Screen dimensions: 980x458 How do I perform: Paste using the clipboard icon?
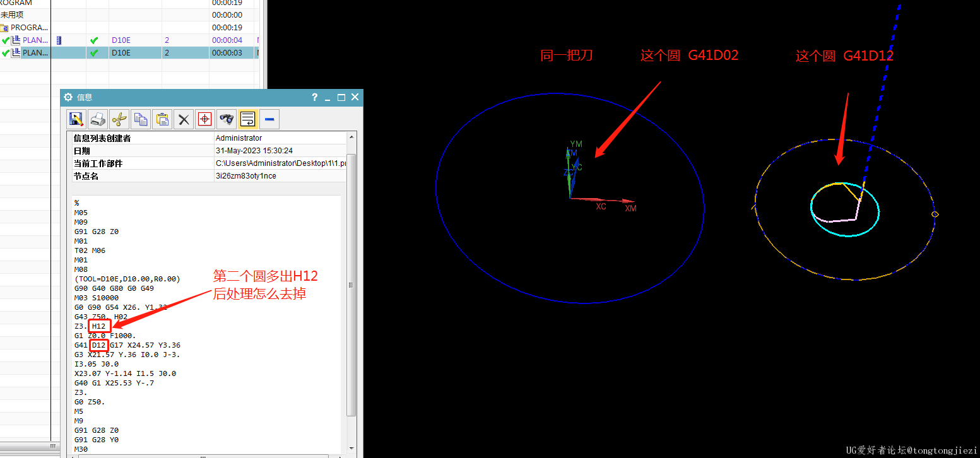(x=162, y=119)
